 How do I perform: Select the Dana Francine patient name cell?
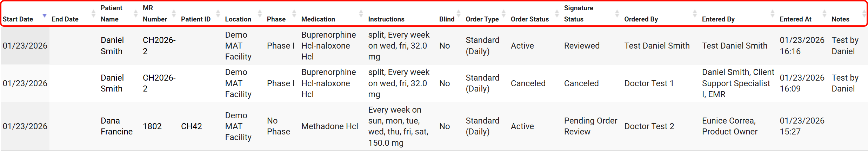click(x=116, y=126)
